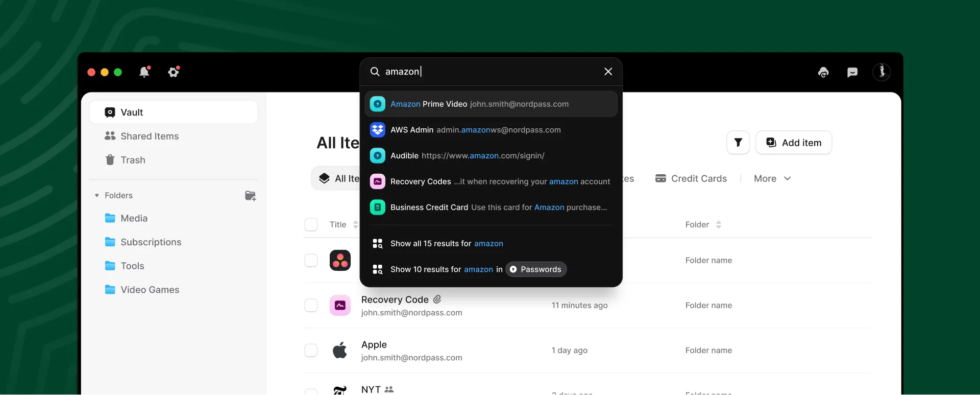980x395 pixels.
Task: Open the chat feedback bubble icon
Action: (x=852, y=73)
